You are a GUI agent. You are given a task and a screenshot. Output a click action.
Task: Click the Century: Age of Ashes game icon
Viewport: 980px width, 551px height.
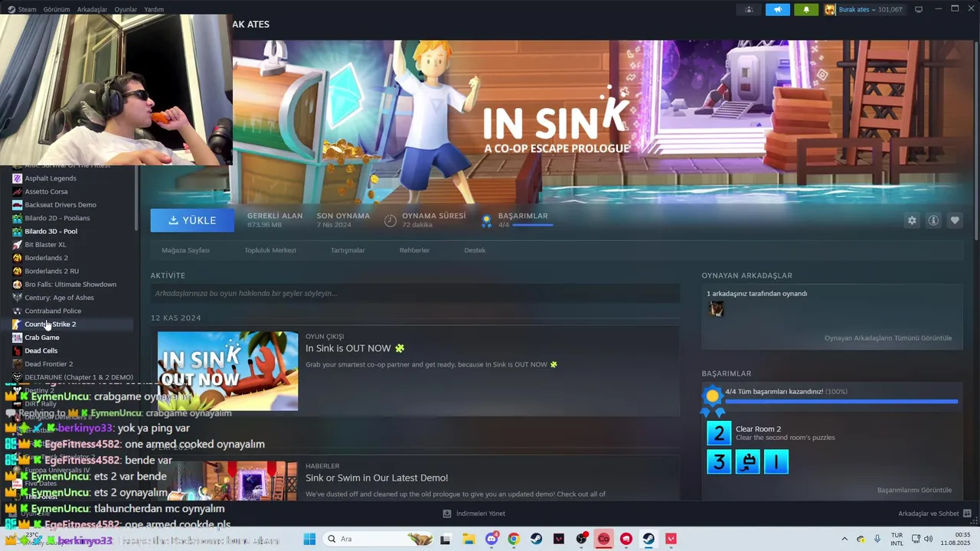[17, 298]
